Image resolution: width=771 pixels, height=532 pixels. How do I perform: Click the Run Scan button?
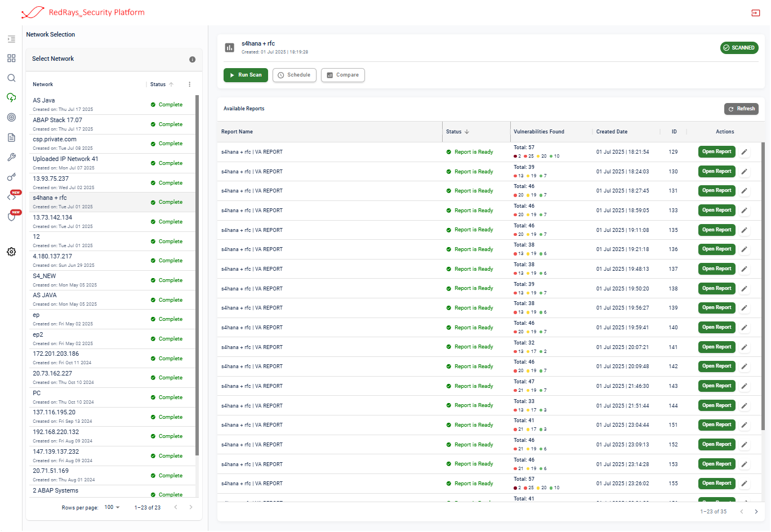(x=246, y=75)
